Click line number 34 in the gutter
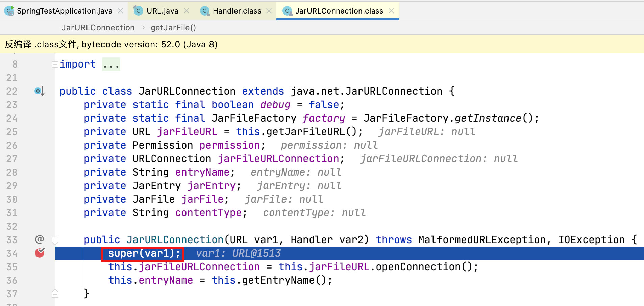Screen dimensions: 644x306 click(12, 253)
